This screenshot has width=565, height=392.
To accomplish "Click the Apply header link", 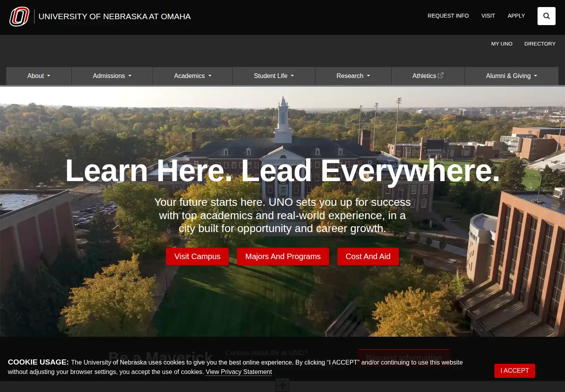I will [x=516, y=16].
